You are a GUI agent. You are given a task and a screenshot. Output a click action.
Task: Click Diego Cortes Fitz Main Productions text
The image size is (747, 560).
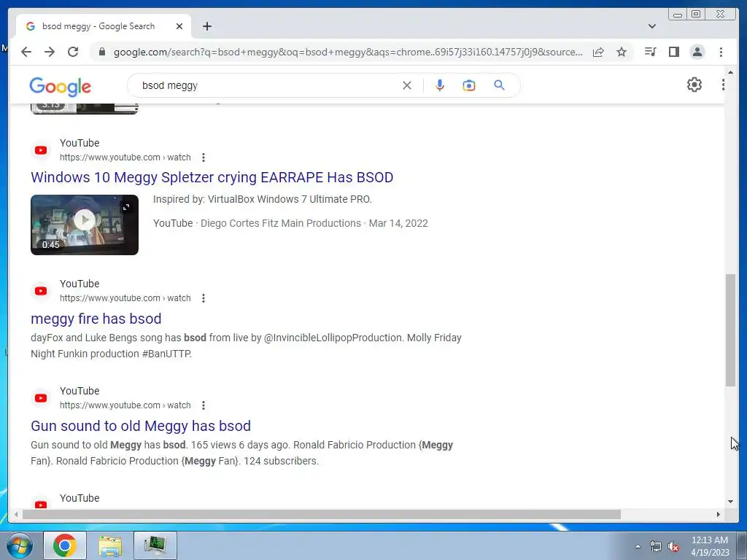[x=281, y=223]
